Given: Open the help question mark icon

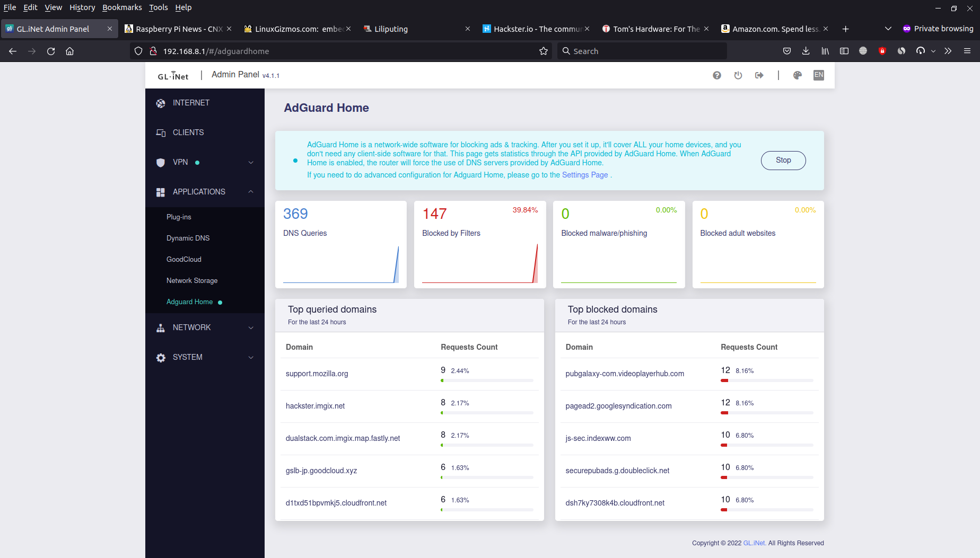Looking at the screenshot, I should tap(716, 75).
